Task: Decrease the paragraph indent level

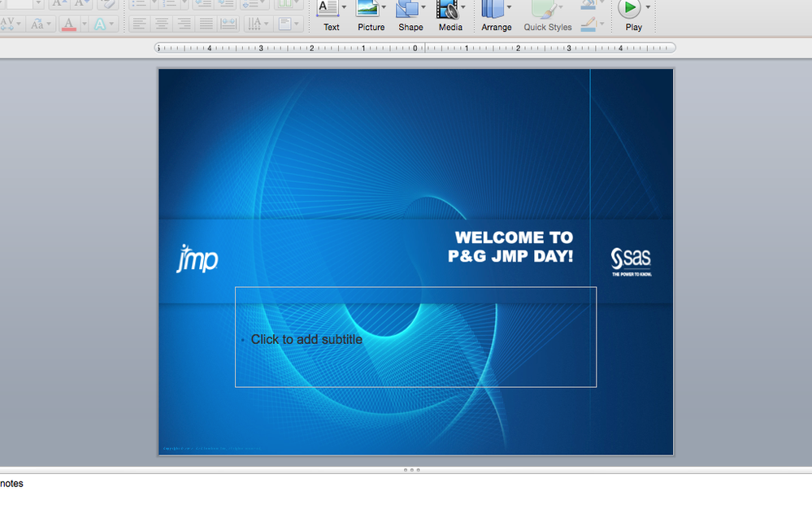Action: pyautogui.click(x=202, y=4)
